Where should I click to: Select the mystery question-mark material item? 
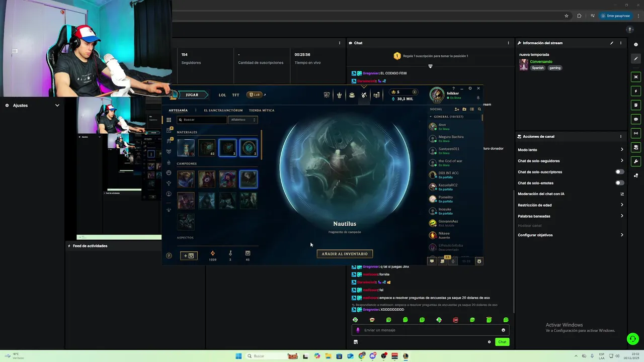click(x=249, y=148)
